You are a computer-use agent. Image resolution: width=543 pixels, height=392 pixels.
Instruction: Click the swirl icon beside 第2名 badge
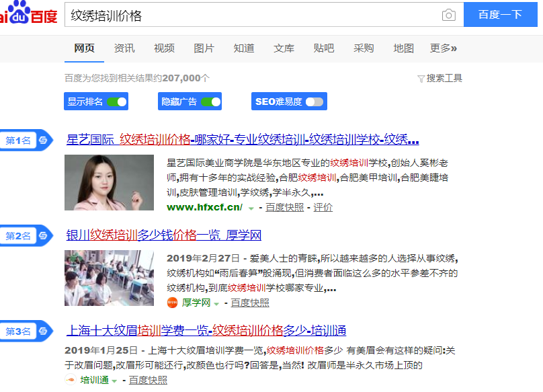point(43,236)
